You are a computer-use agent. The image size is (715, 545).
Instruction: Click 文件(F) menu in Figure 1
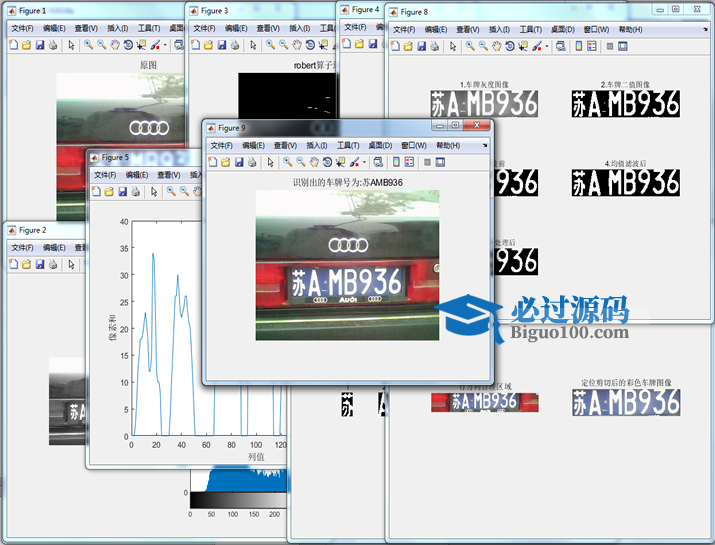[23, 28]
